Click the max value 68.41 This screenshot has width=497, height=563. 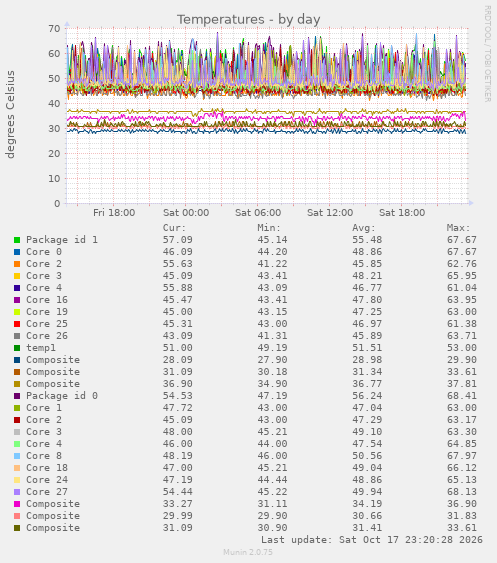tap(462, 396)
